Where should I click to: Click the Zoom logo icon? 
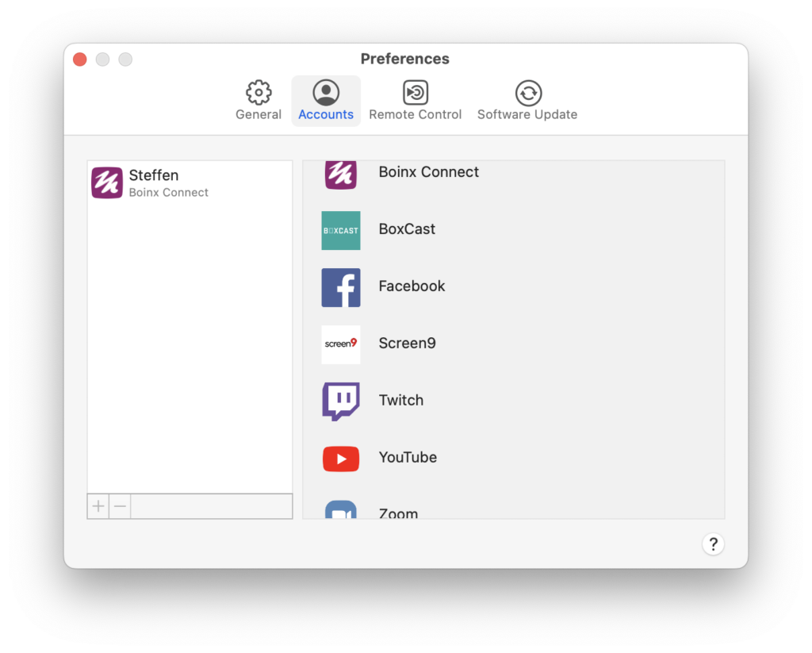point(341,510)
